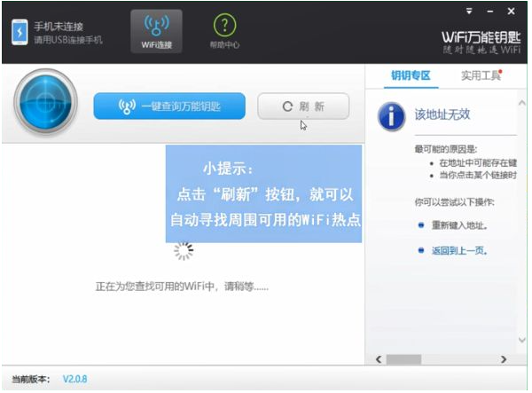
Task: Open the title bar dropdown menu arrow
Action: click(469, 12)
